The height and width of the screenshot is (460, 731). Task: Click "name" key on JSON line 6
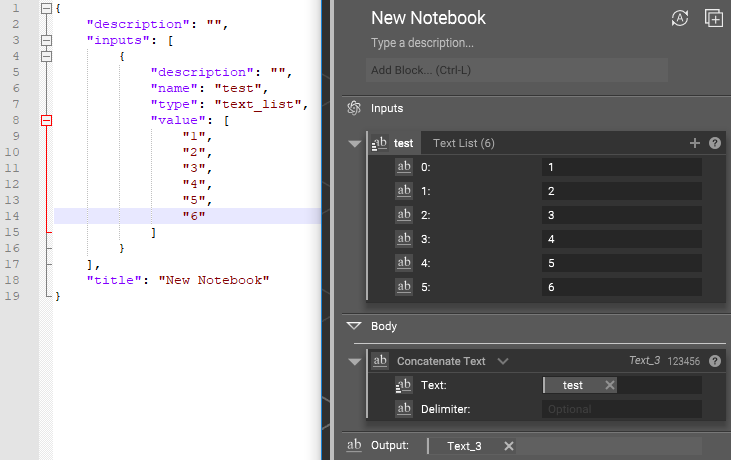point(173,88)
